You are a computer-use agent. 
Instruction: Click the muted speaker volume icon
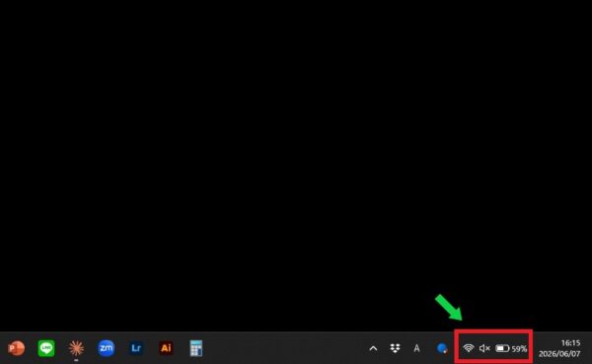coord(484,348)
